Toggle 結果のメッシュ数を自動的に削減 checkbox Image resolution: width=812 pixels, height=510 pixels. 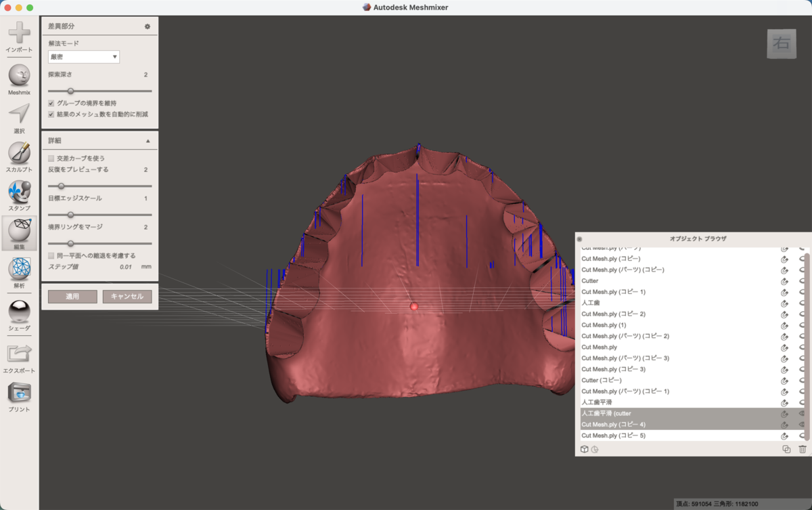tap(51, 114)
